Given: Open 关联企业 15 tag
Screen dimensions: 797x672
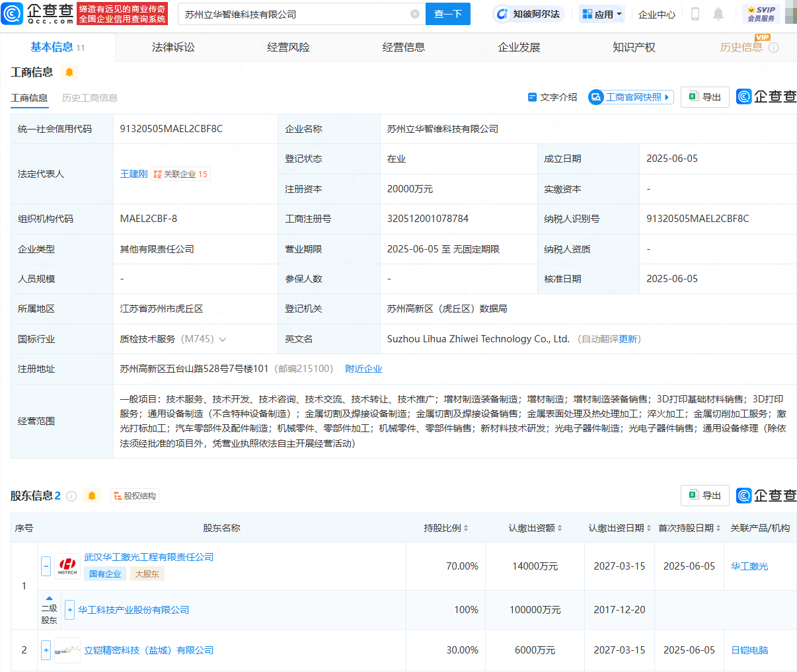Looking at the screenshot, I should (180, 174).
